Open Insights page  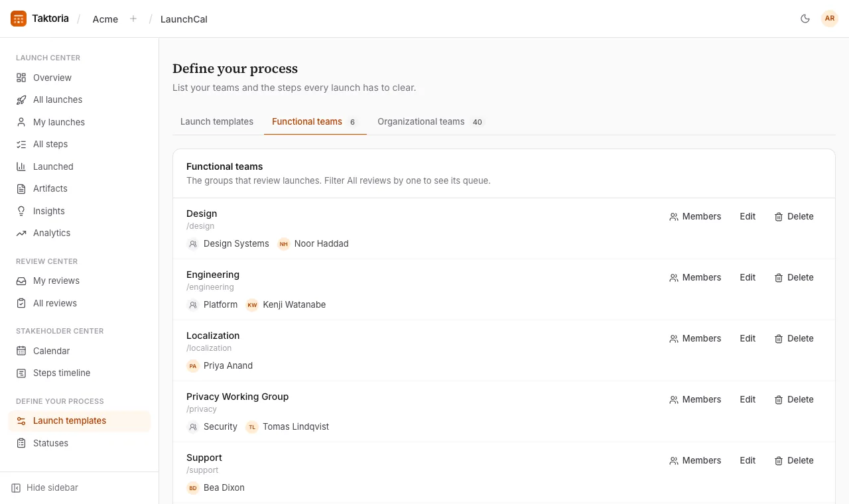pyautogui.click(x=80, y=211)
